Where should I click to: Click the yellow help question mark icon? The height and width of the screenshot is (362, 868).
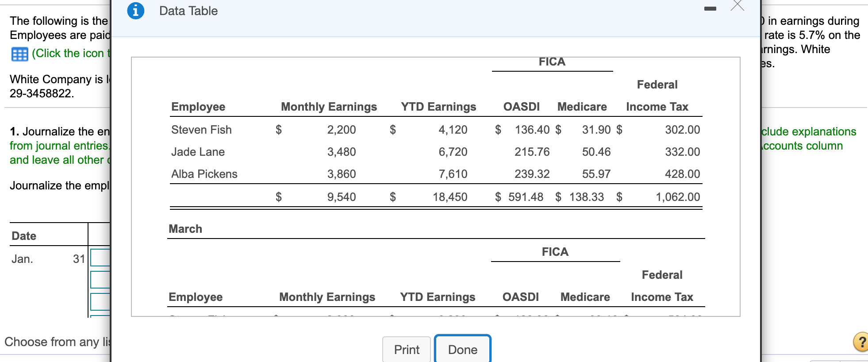coord(860,342)
